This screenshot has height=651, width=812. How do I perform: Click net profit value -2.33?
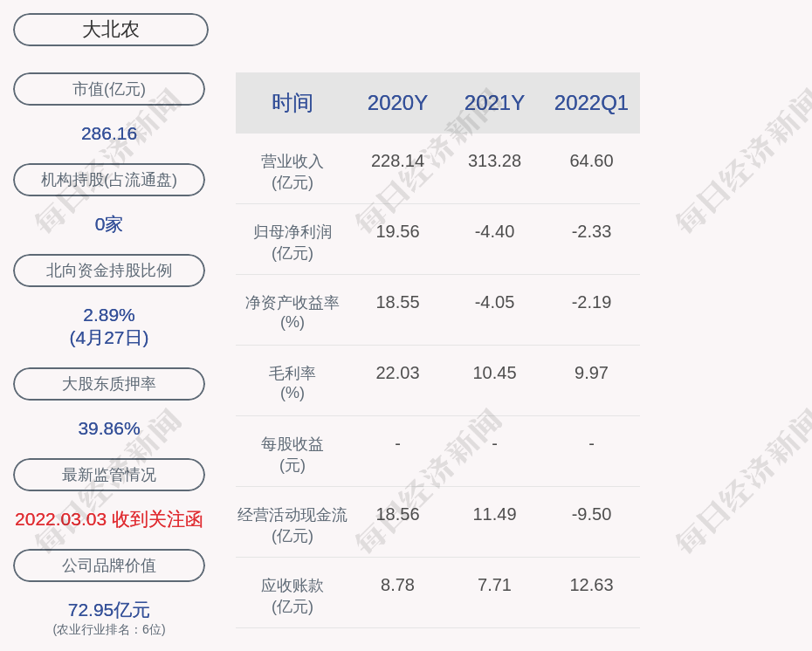(x=591, y=231)
